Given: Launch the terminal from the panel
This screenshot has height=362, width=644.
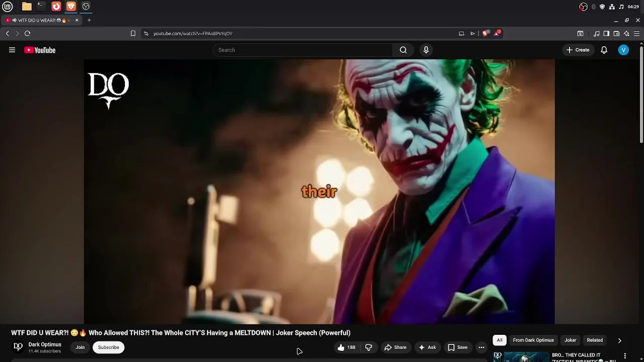Looking at the screenshot, I should [x=41, y=7].
